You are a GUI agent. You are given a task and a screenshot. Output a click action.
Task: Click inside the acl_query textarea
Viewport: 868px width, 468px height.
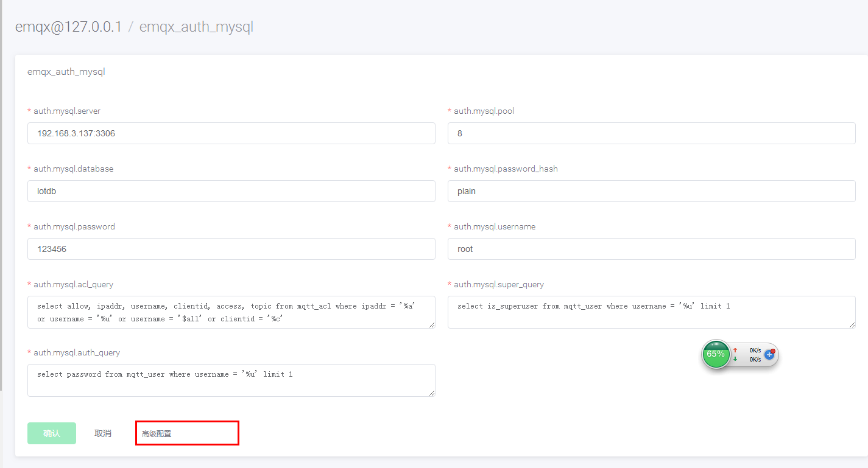[x=231, y=312]
